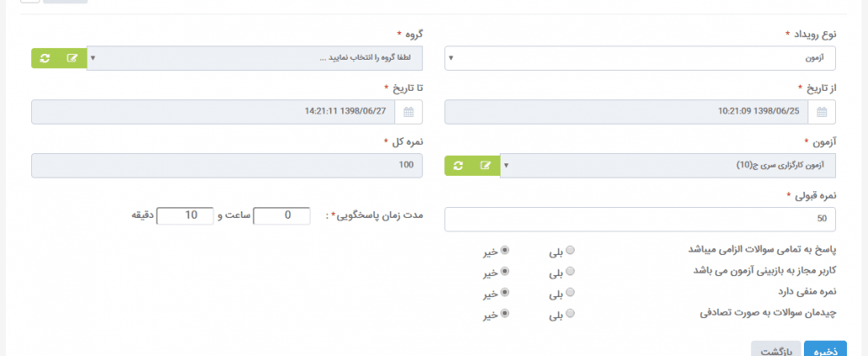The height and width of the screenshot is (356, 868).
Task: Open the نوع رویداد dropdown
Action: [640, 58]
